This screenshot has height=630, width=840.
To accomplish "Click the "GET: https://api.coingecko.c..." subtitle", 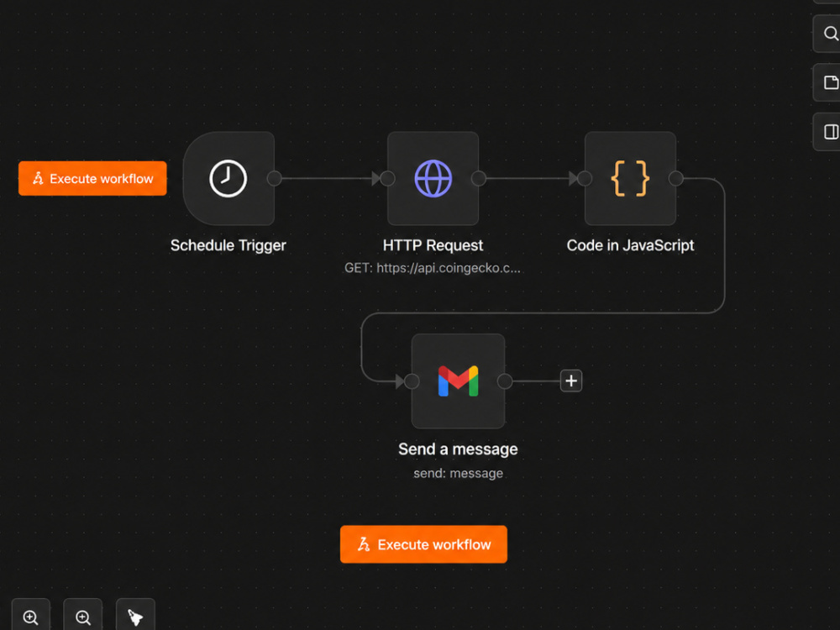I will (433, 268).
